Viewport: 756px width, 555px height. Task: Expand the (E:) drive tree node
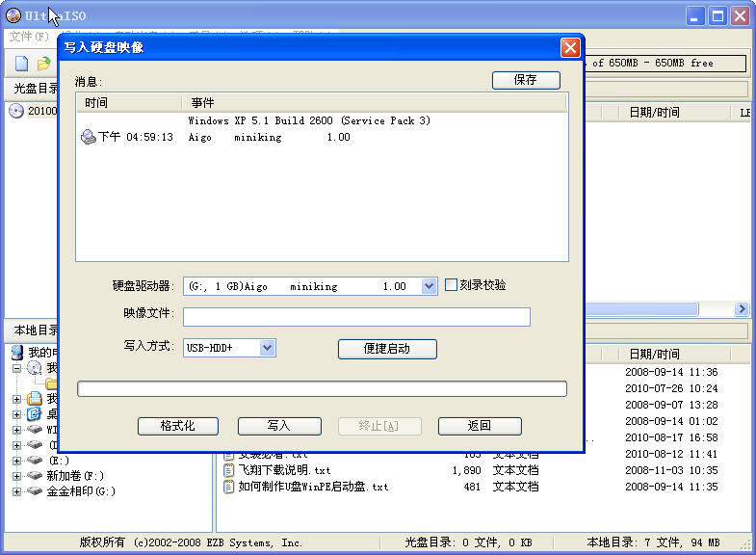click(x=16, y=461)
